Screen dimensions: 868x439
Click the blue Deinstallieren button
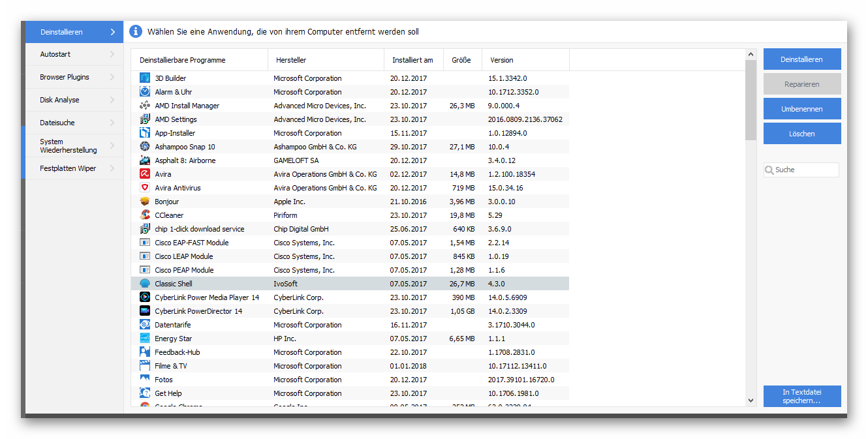[x=802, y=59]
